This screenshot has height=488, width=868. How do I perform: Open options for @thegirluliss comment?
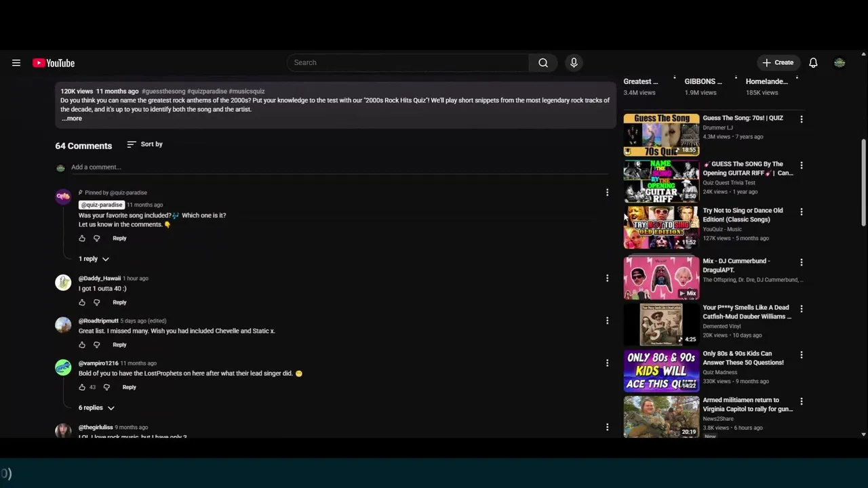(x=607, y=428)
